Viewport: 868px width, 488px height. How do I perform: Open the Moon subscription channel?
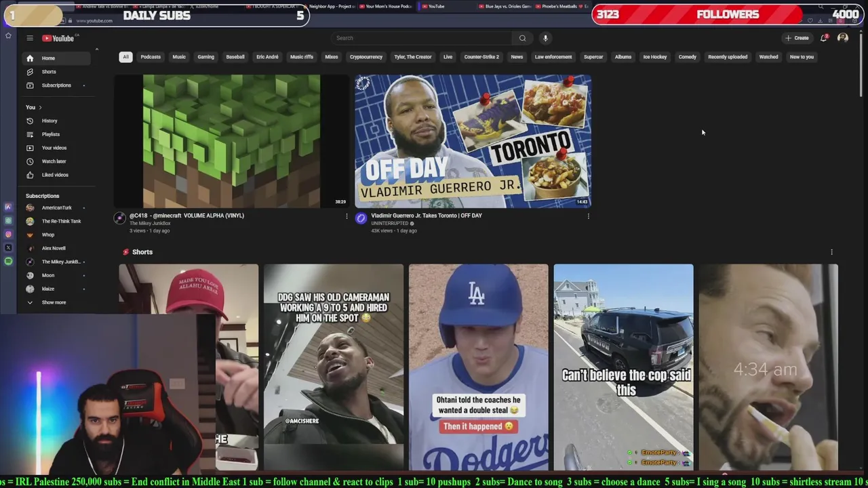[x=57, y=275]
